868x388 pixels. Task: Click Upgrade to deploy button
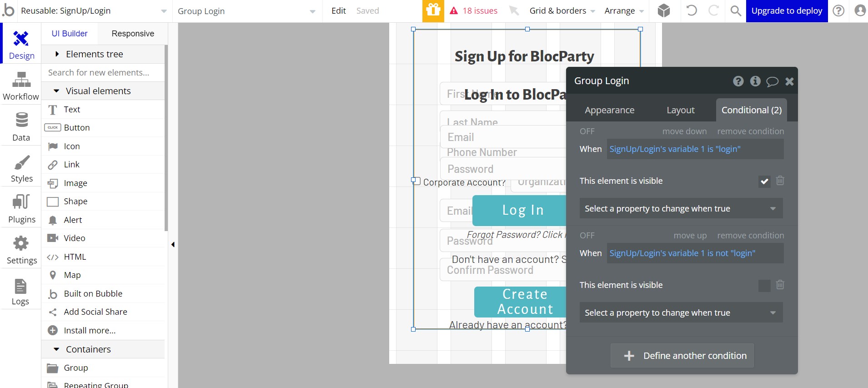[x=787, y=11]
